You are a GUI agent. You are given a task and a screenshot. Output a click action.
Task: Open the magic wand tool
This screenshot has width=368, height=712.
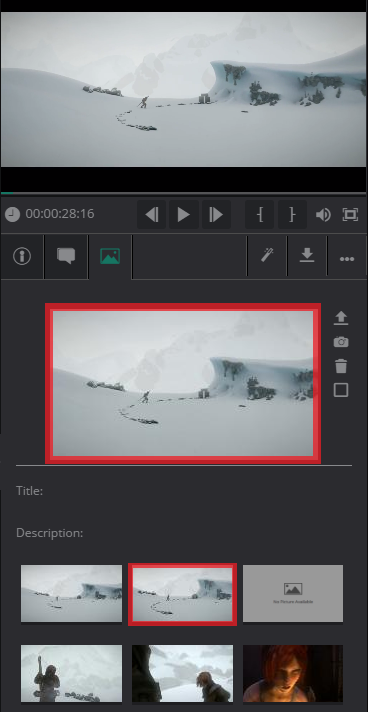click(267, 256)
